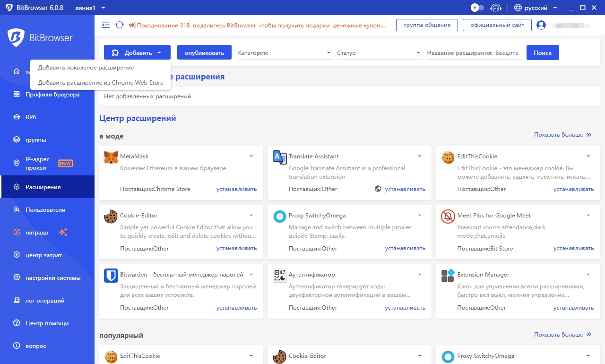Expand the русский language selector
Image resolution: width=605 pixels, height=364 pixels.
point(536,8)
